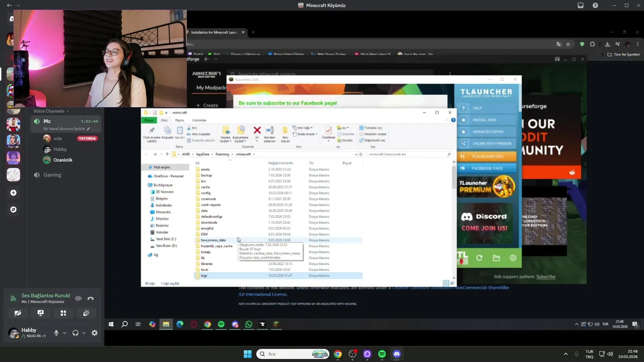Edit the channel status pencil text

[x=67, y=129]
